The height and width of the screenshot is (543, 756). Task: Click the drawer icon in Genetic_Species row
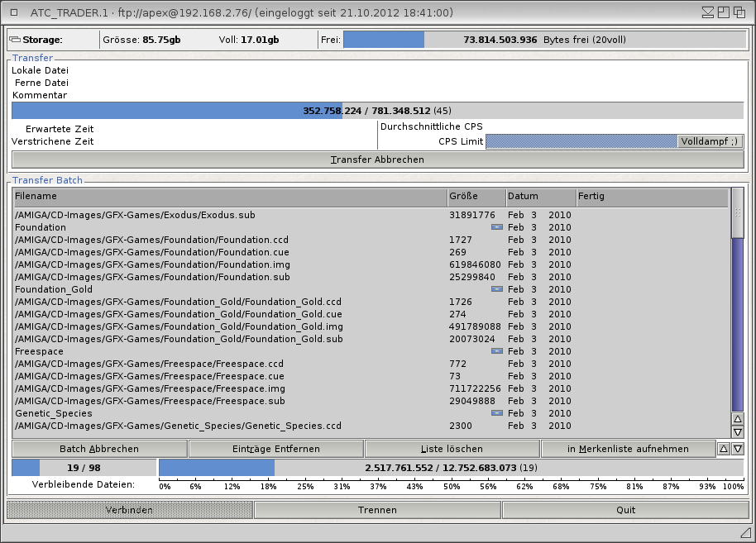coord(496,413)
